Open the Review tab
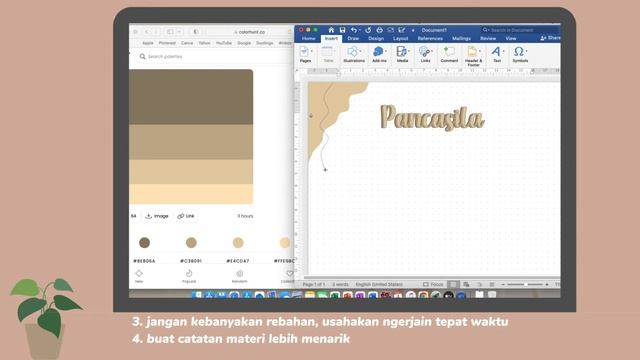The width and height of the screenshot is (640, 360). (x=488, y=38)
